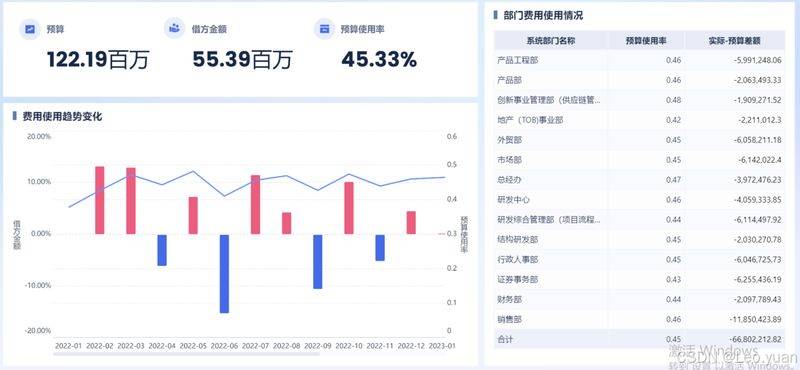Select the 45.33% usage rate value
Viewport: 800px width, 370px height.
tap(379, 60)
